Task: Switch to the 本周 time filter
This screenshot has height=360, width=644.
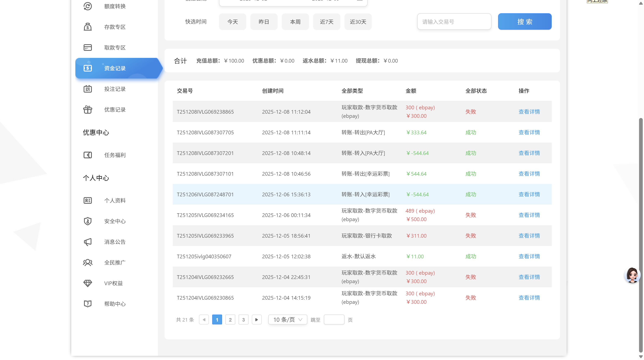Action: coord(295,21)
